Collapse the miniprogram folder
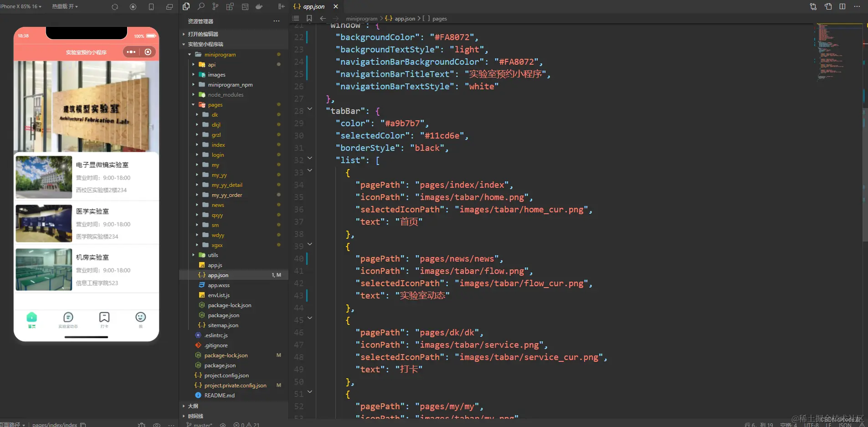The height and width of the screenshot is (427, 868). click(234, 55)
